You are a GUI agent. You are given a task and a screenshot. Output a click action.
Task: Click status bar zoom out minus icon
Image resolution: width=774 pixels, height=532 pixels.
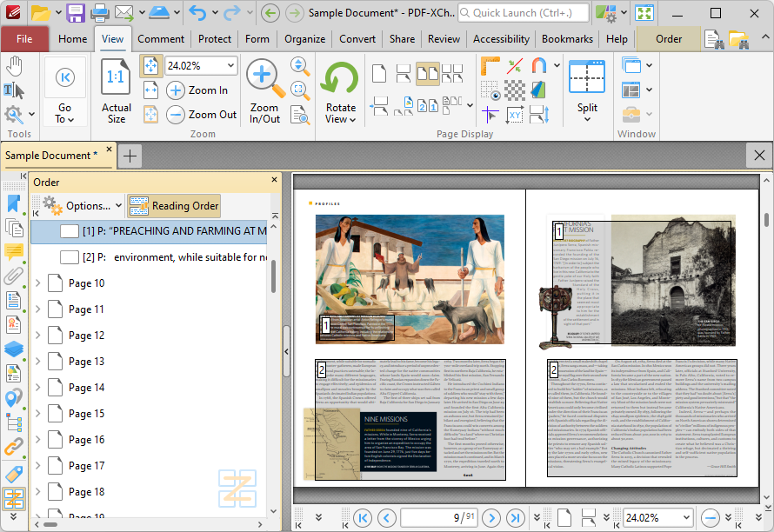pyautogui.click(x=711, y=518)
